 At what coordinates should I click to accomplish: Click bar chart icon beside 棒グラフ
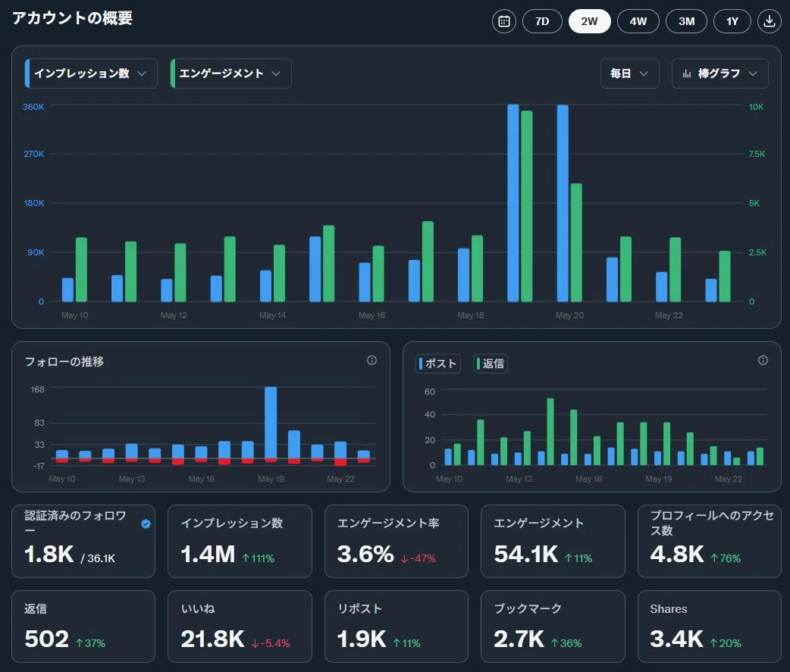pos(687,73)
